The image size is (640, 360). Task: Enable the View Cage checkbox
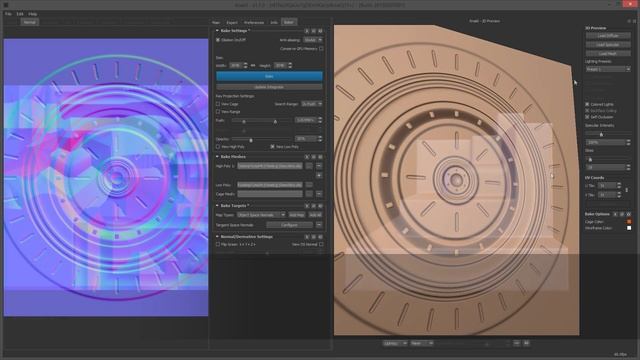tap(218, 104)
